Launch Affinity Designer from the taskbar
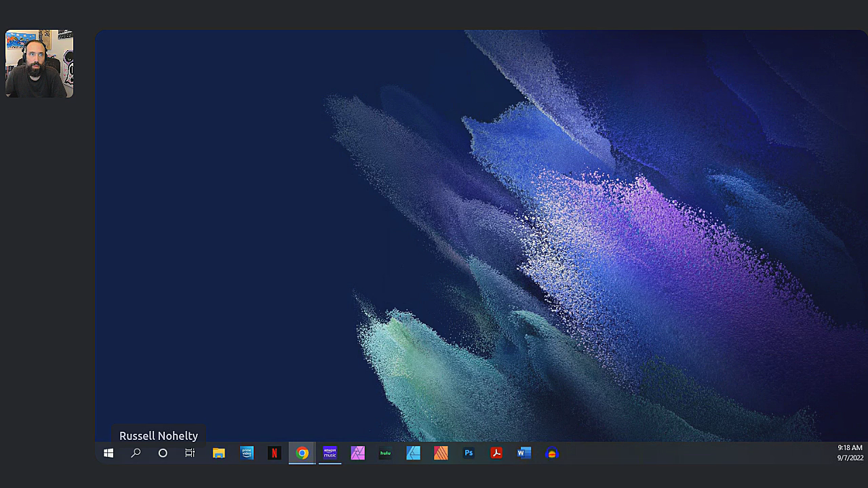The image size is (868, 488). pyautogui.click(x=413, y=453)
